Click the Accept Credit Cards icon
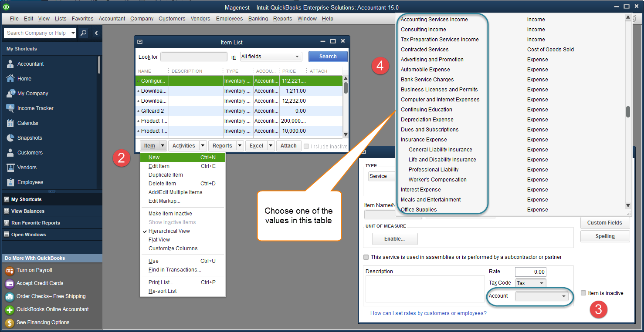 click(10, 283)
